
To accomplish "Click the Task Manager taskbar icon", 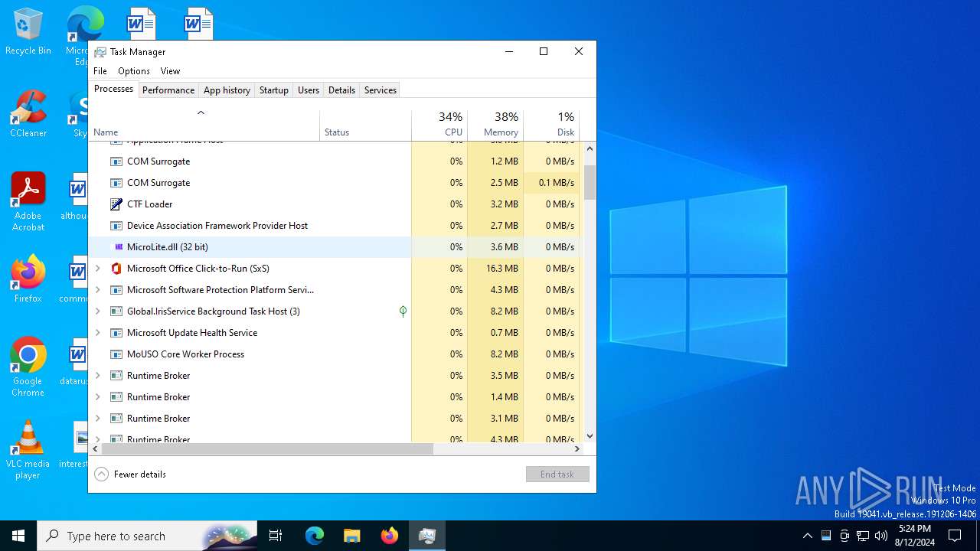I will pyautogui.click(x=427, y=536).
